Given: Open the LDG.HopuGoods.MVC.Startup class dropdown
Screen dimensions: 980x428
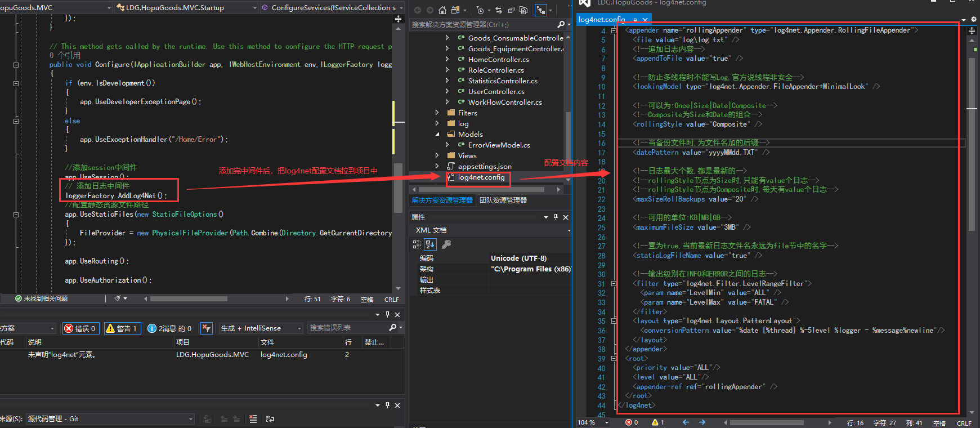Looking at the screenshot, I should (x=186, y=7).
